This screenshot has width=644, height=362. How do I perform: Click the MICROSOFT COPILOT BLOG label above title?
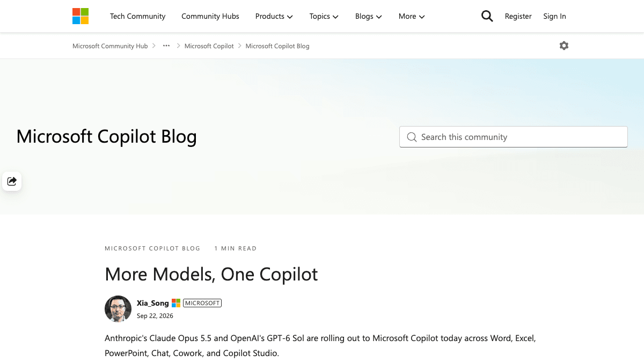pyautogui.click(x=152, y=248)
